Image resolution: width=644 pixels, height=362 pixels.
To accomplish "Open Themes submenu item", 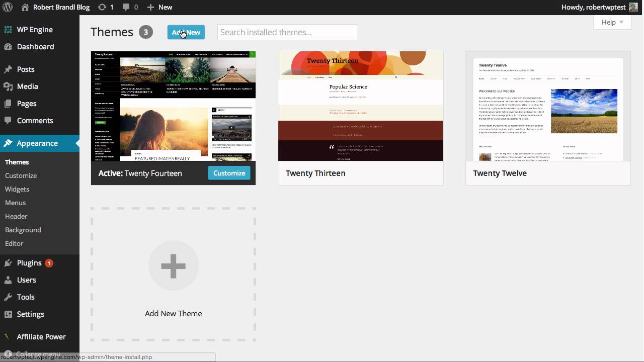I will (17, 162).
